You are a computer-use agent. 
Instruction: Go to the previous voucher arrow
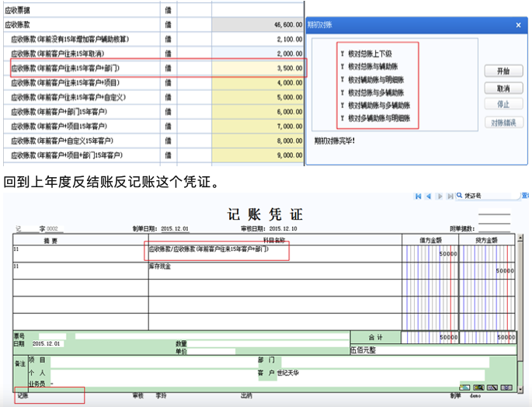pos(429,197)
